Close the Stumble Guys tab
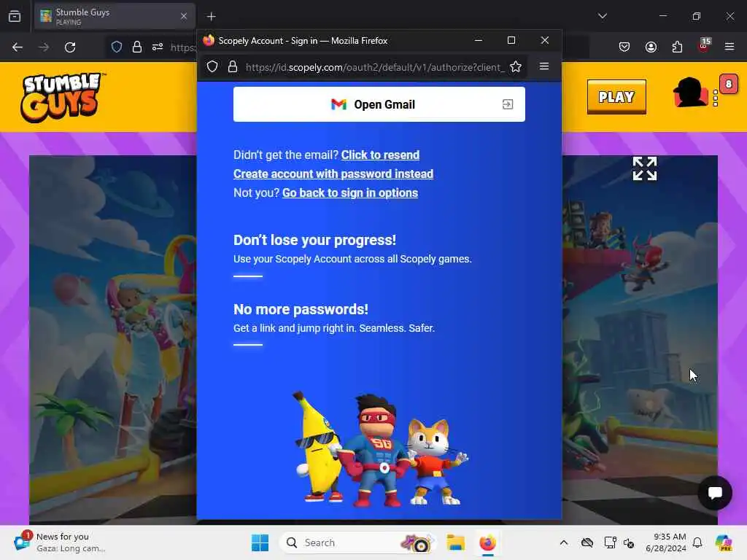The width and height of the screenshot is (747, 560). [184, 16]
